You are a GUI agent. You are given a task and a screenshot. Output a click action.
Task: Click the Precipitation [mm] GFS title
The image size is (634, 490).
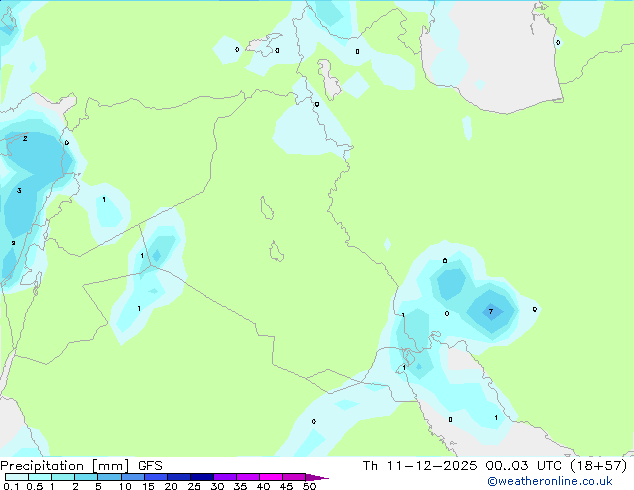coord(81,466)
